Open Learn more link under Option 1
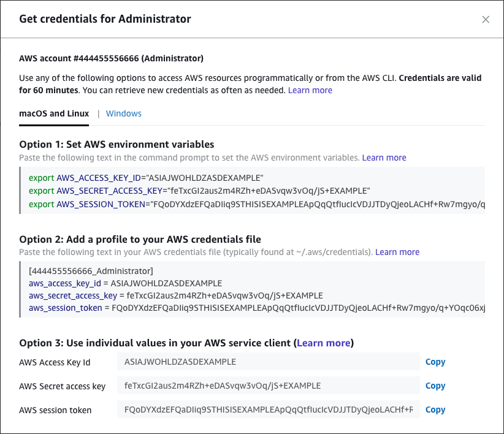 384,158
